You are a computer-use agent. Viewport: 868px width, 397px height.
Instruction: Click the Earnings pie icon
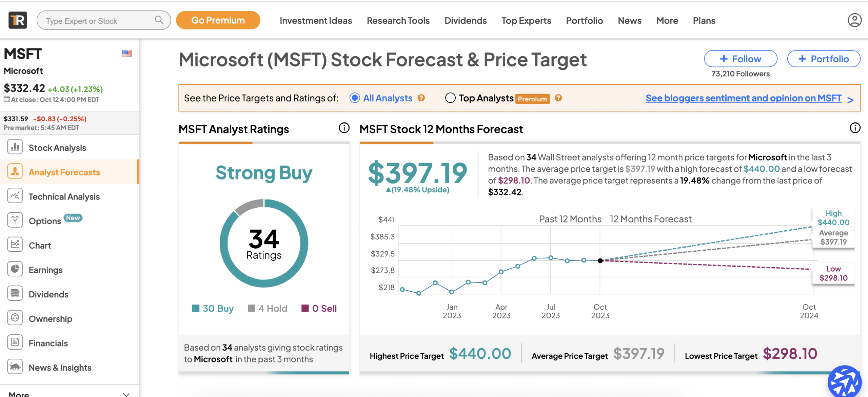pyautogui.click(x=15, y=269)
